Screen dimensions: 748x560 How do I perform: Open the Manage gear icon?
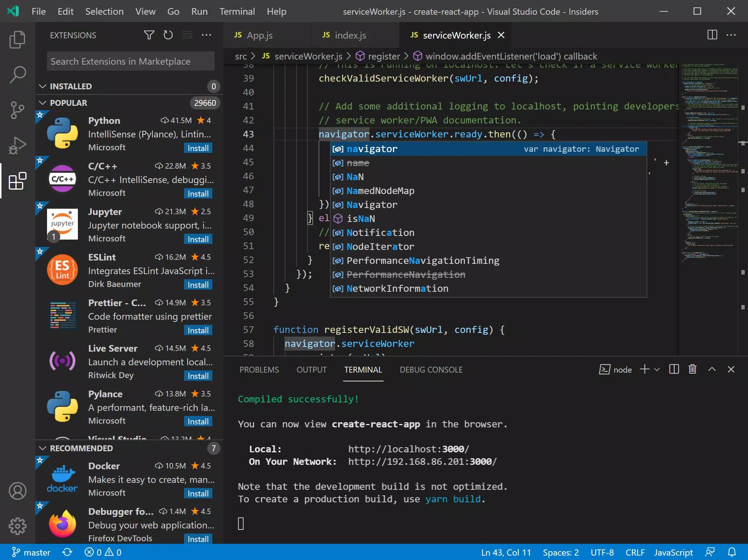click(17, 526)
